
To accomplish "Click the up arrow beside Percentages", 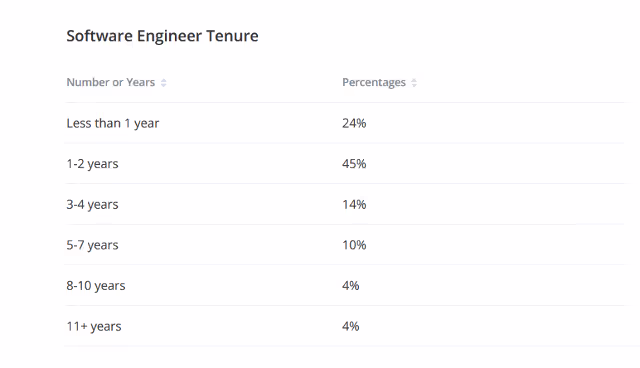I will click(x=414, y=80).
